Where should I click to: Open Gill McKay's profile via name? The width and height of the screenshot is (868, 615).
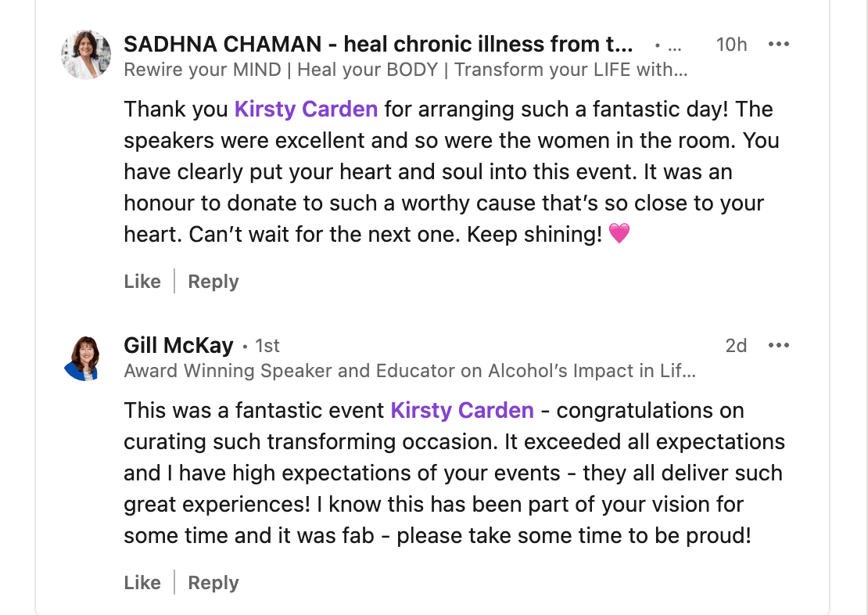tap(178, 346)
